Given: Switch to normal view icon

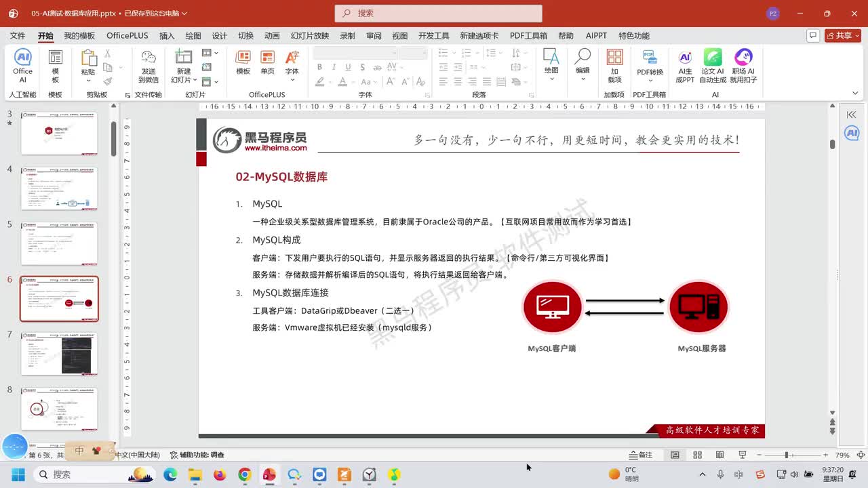Looking at the screenshot, I should (675, 455).
